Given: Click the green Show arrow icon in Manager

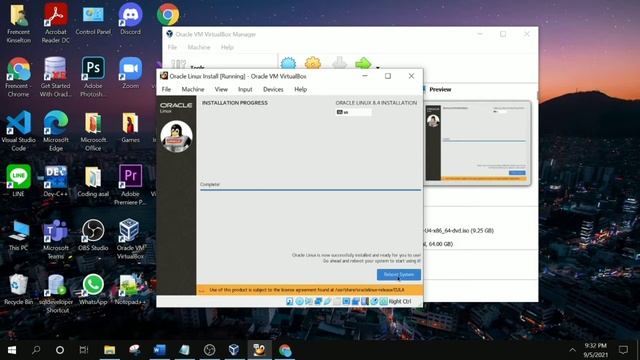Looking at the screenshot, I should coord(363,63).
